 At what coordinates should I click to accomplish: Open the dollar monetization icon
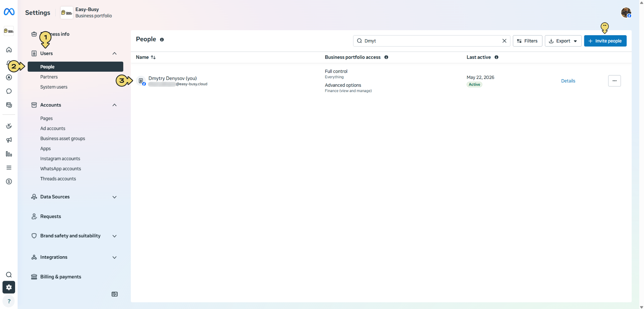click(9, 181)
